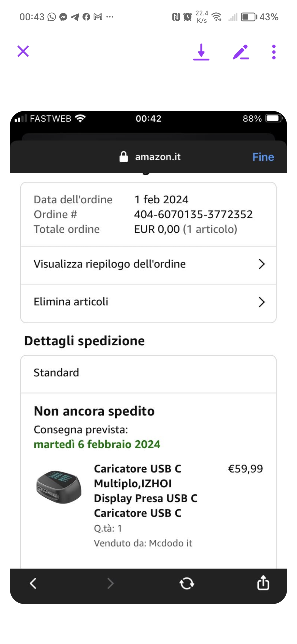Screen dimensions: 297x644
Task: Download the screenshot image
Action: pyautogui.click(x=201, y=52)
